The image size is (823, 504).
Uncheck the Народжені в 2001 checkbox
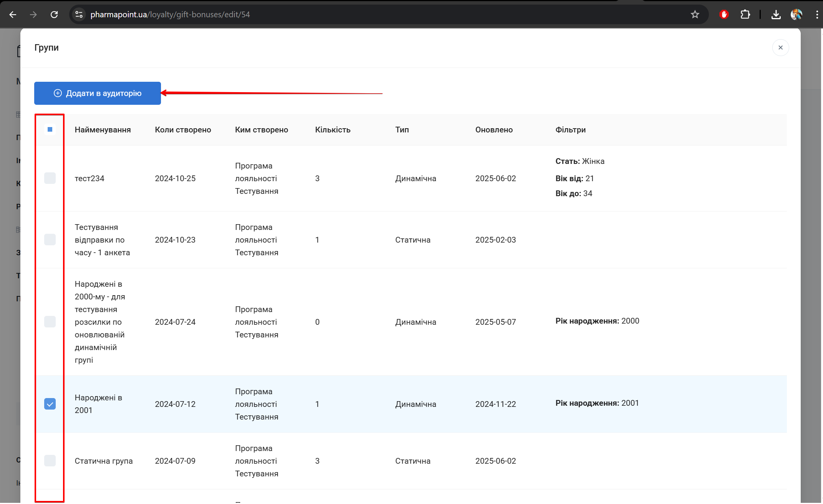(x=50, y=404)
